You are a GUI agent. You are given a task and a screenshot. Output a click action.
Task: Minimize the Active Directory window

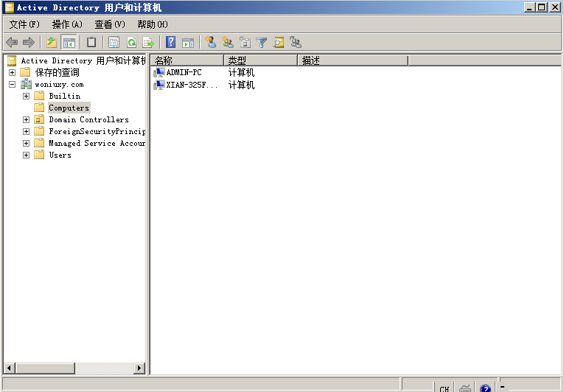coord(529,7)
